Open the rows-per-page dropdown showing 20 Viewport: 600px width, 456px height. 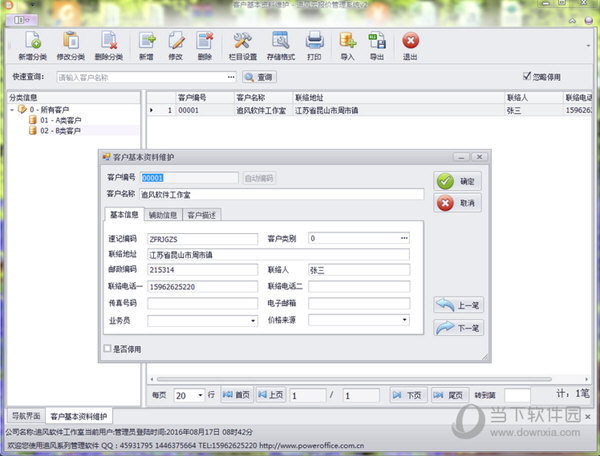click(x=200, y=395)
